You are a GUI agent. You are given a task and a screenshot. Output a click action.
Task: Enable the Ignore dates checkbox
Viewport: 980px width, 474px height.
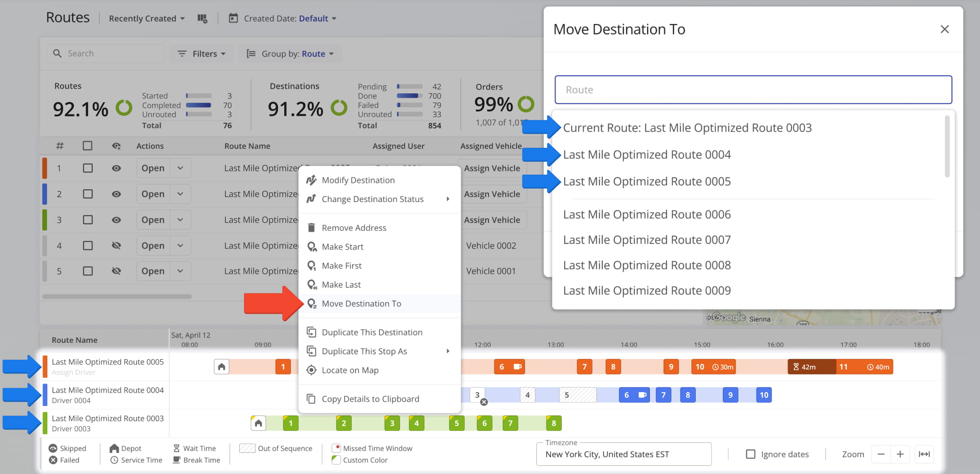coord(751,454)
